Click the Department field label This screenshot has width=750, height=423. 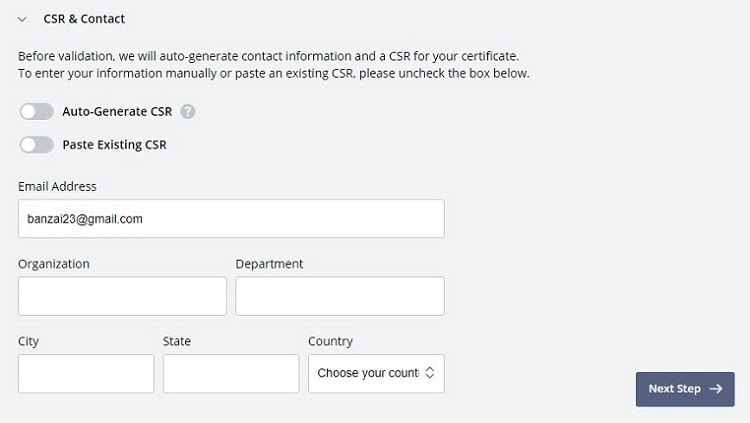(269, 264)
